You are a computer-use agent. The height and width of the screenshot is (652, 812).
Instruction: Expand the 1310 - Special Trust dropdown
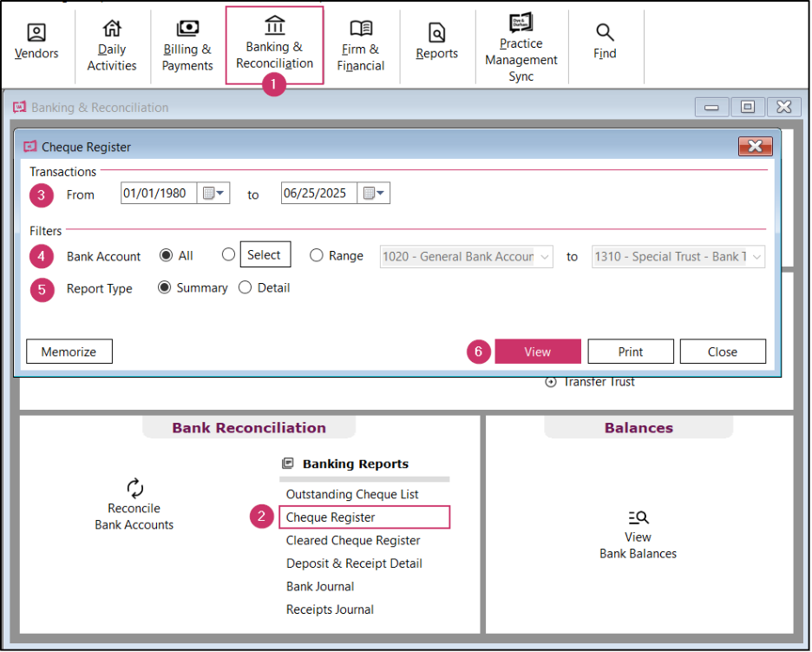(x=756, y=257)
